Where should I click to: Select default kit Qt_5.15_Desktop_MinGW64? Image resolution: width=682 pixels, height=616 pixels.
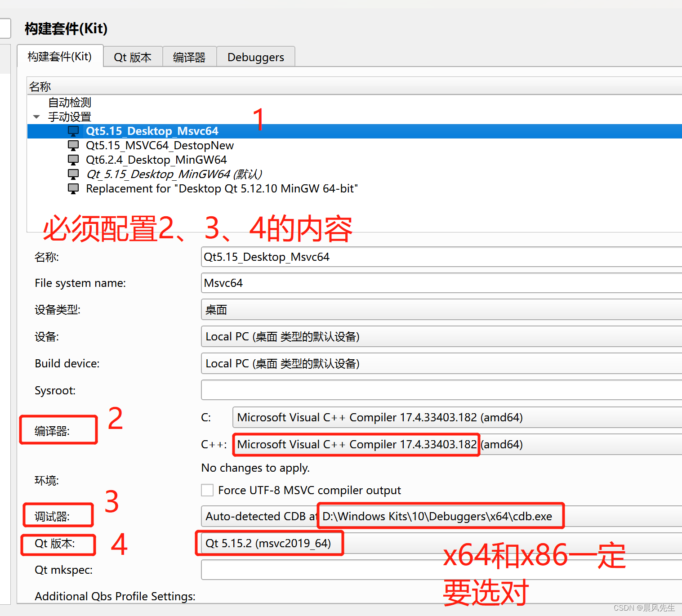click(x=174, y=174)
